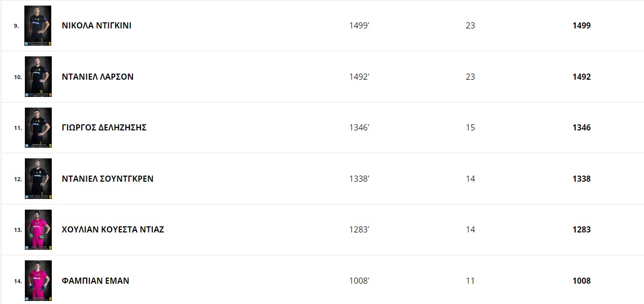Click the bold 1283 total for ΚΟΥΕΣΤΑ ΝΤΙΑΖ
644x304 pixels.
582,229
